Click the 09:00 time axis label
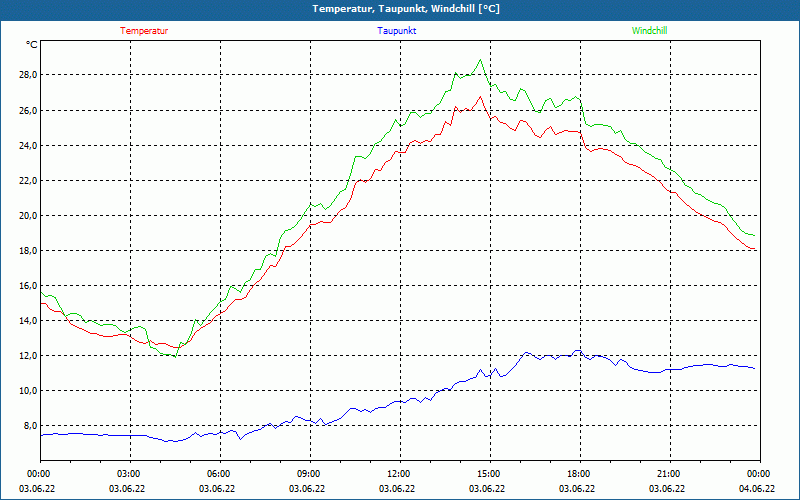This screenshot has height=500, width=800. tap(309, 474)
